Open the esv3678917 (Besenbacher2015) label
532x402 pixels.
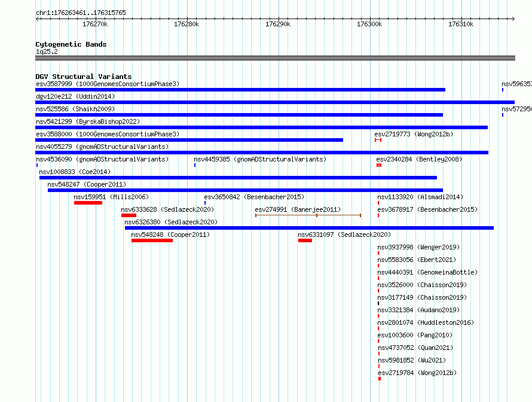(427, 209)
